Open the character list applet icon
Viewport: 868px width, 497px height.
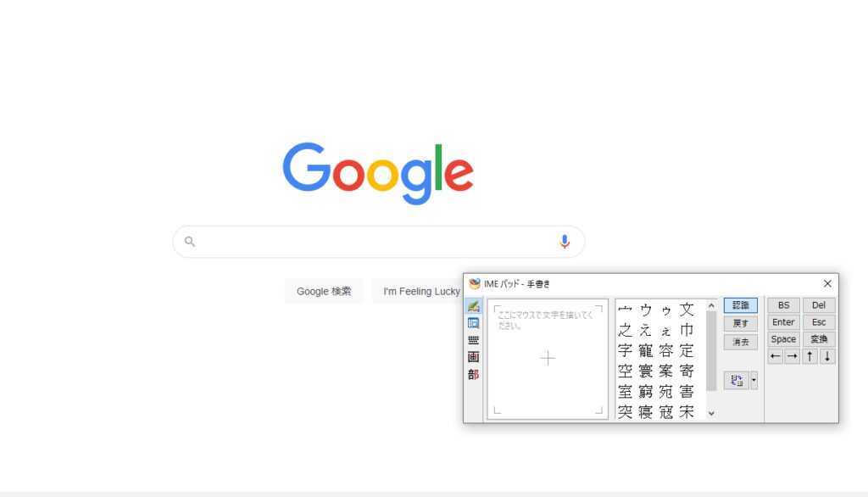pos(473,323)
